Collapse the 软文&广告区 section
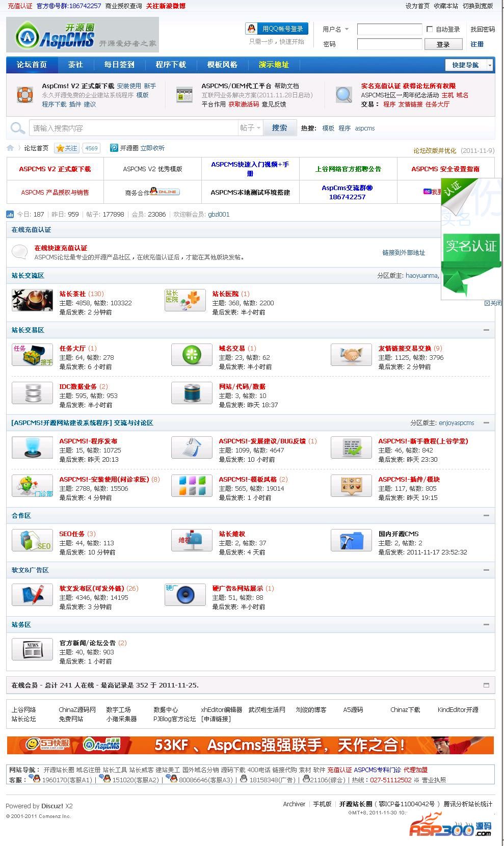 tap(486, 570)
